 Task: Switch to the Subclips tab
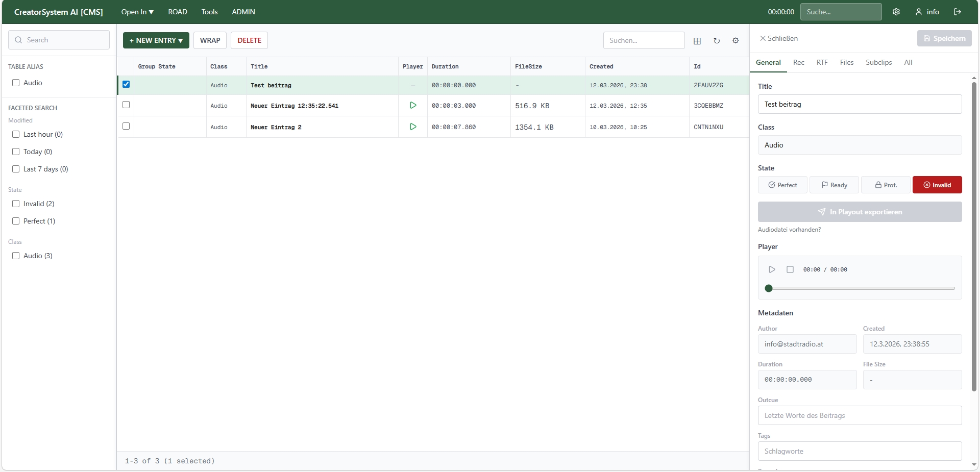(x=878, y=62)
